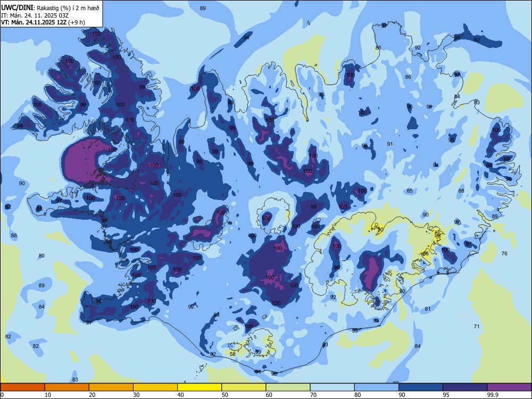Click the map value '71' over the sea
This screenshot has width=532, height=399.
tap(476, 327)
